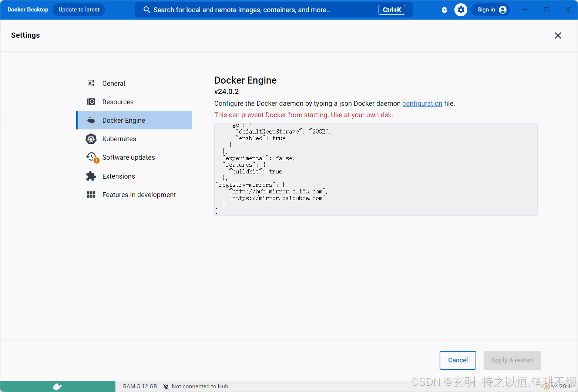Viewport: 578px width, 392px height.
Task: Open the Software updates section
Action: pos(128,157)
